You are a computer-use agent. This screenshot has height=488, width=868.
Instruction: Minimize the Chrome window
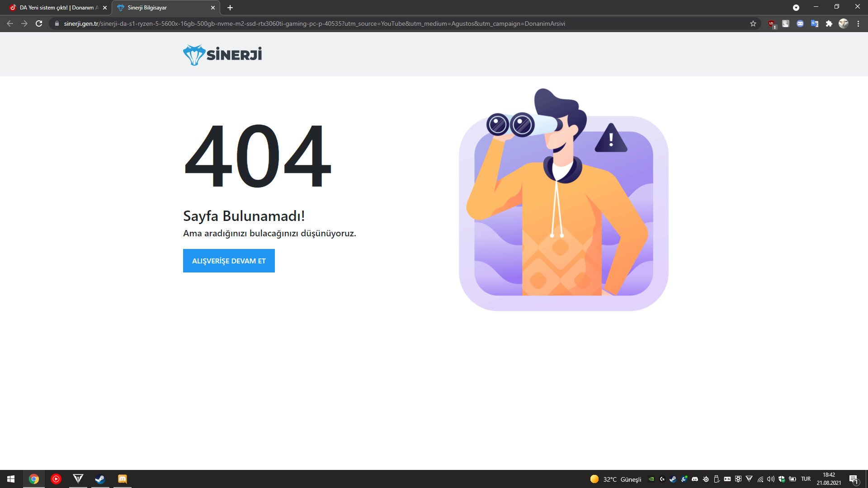816,7
